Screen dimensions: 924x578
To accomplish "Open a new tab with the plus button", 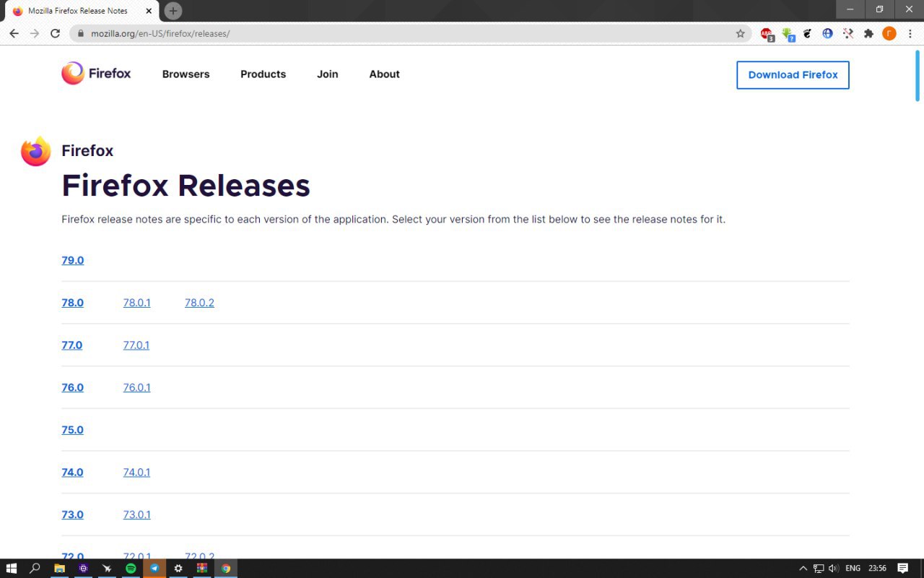I will pos(173,11).
